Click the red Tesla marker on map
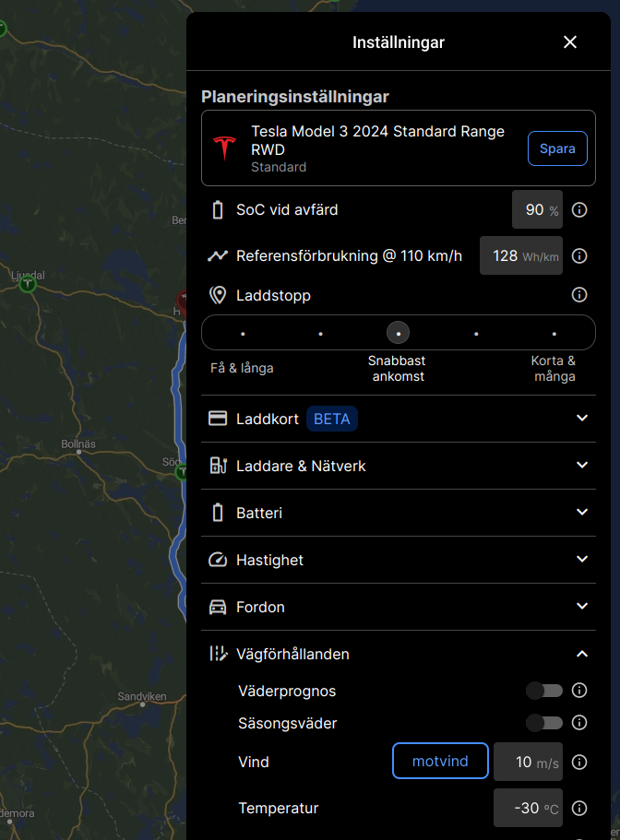 tap(182, 302)
